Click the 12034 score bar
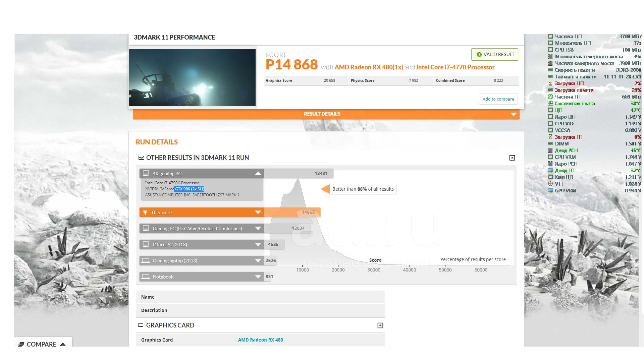 click(x=287, y=228)
